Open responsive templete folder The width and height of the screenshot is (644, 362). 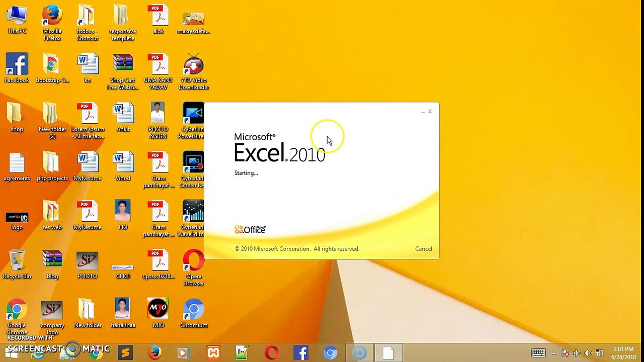click(122, 23)
